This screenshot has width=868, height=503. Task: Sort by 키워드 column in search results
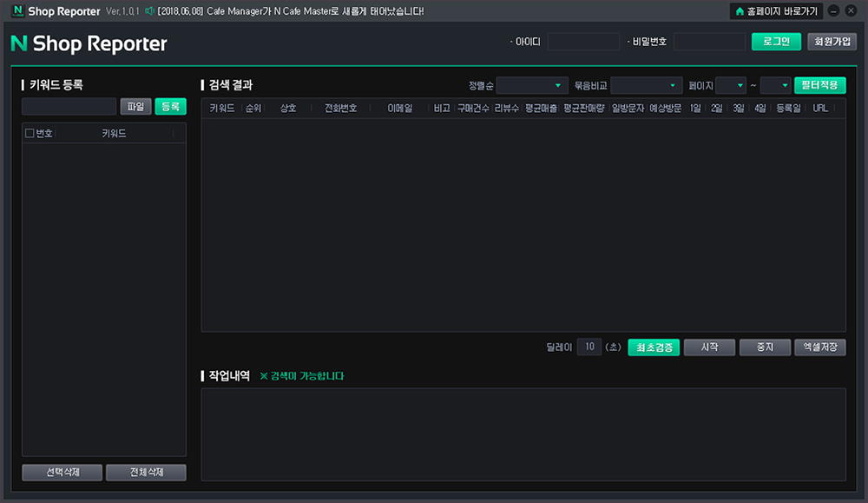click(222, 108)
